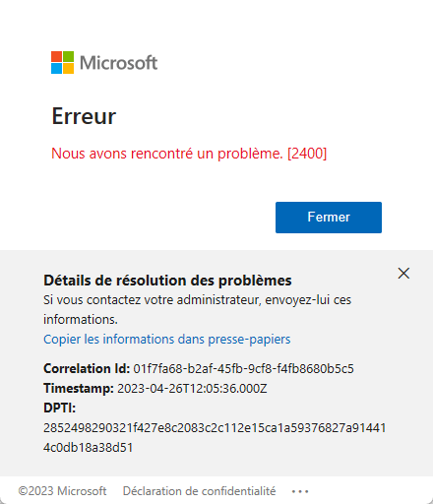The image size is (433, 504).
Task: Open the three-dot more options in footer
Action: pyautogui.click(x=300, y=491)
